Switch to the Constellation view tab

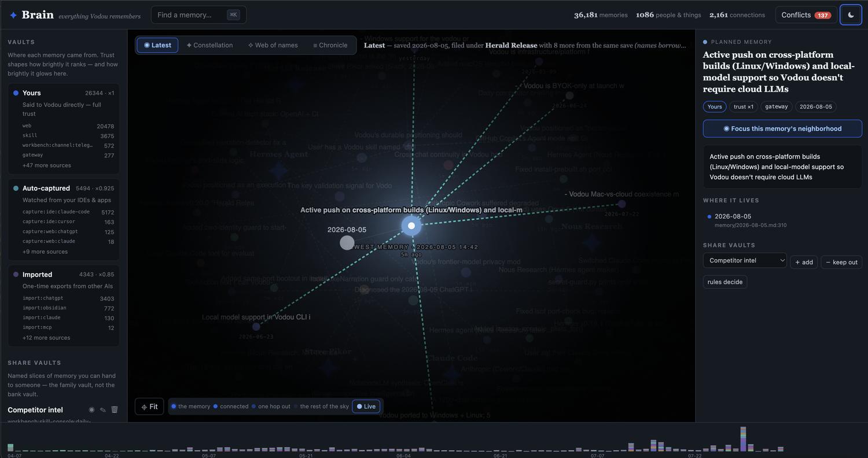pos(209,45)
